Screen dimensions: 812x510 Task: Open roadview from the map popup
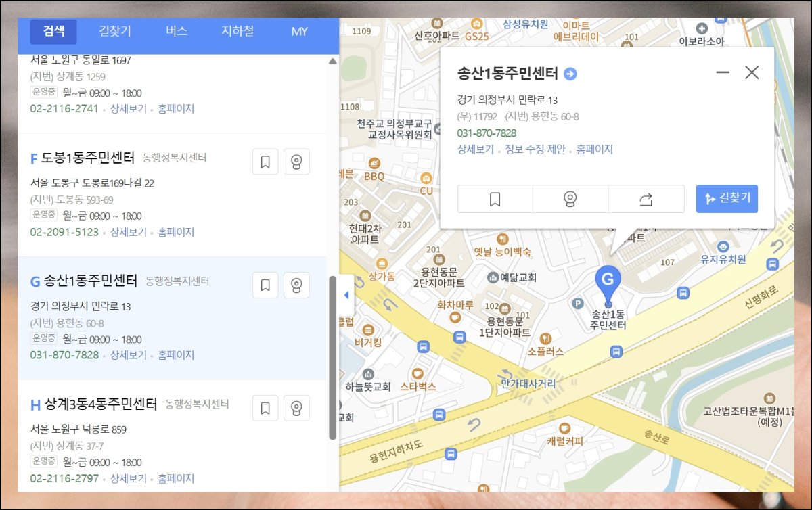tap(570, 199)
